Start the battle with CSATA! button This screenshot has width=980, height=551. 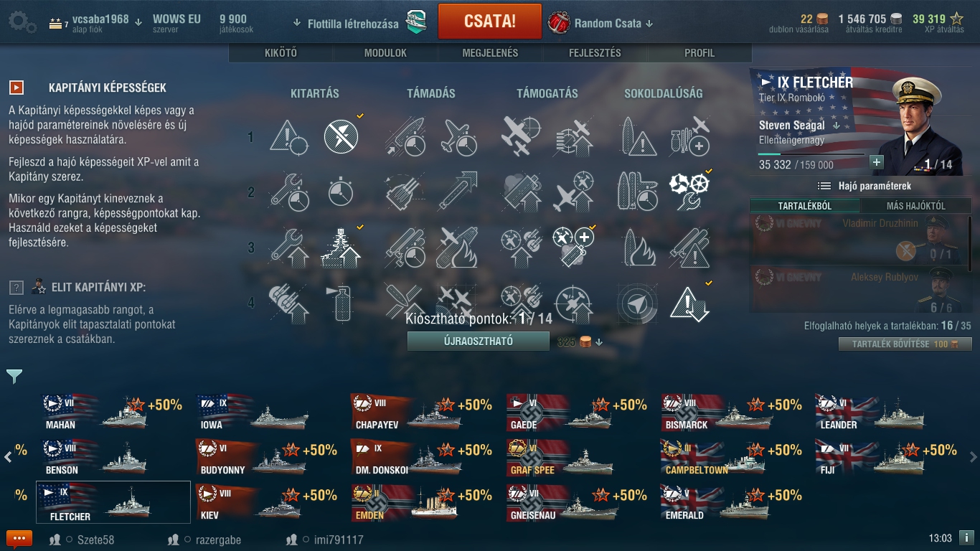tap(489, 22)
